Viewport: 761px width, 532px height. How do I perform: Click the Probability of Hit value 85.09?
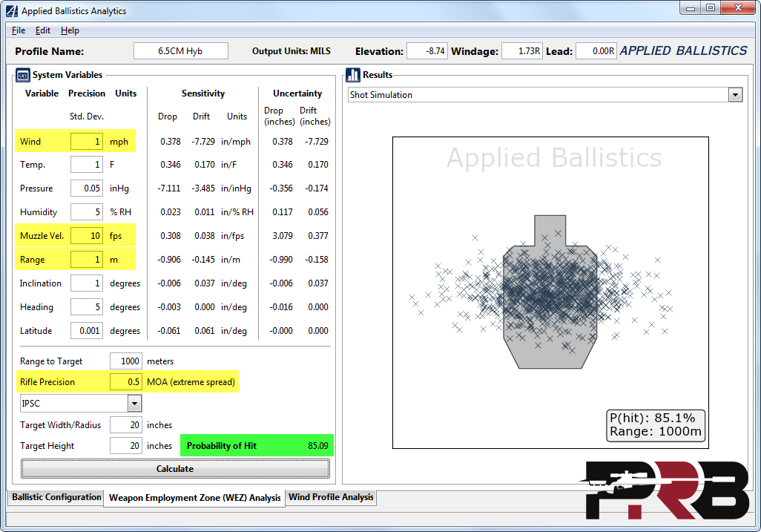pyautogui.click(x=318, y=446)
